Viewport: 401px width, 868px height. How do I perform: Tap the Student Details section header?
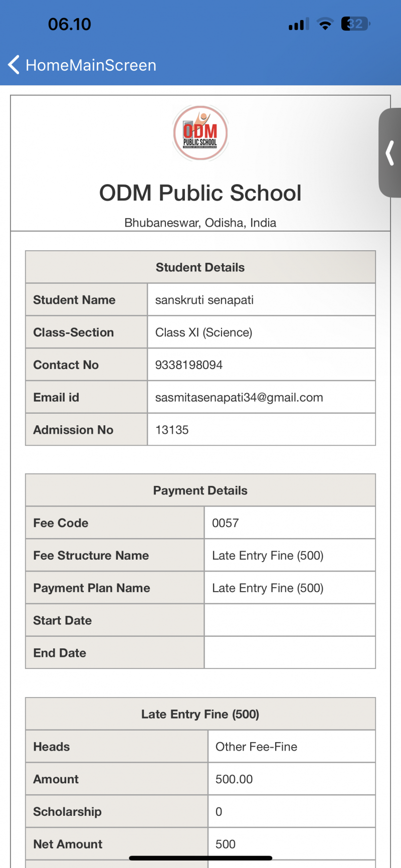(200, 267)
